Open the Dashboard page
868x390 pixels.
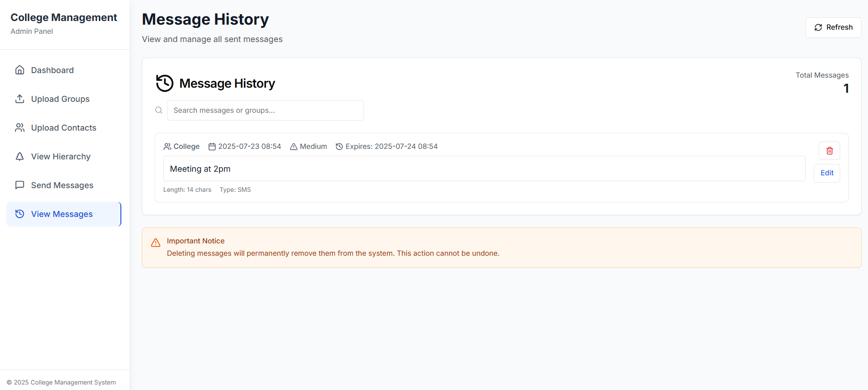pyautogui.click(x=64, y=70)
